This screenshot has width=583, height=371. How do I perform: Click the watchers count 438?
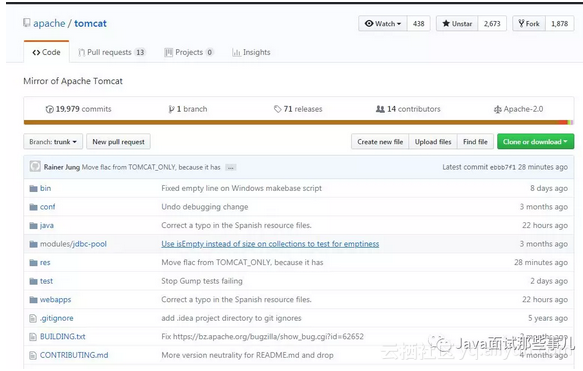coord(418,23)
